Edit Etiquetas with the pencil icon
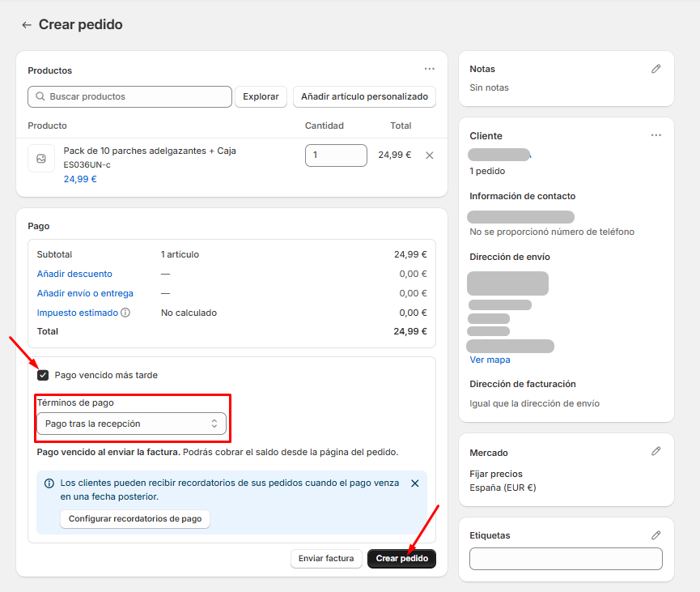Image resolution: width=700 pixels, height=592 pixels. tap(655, 535)
